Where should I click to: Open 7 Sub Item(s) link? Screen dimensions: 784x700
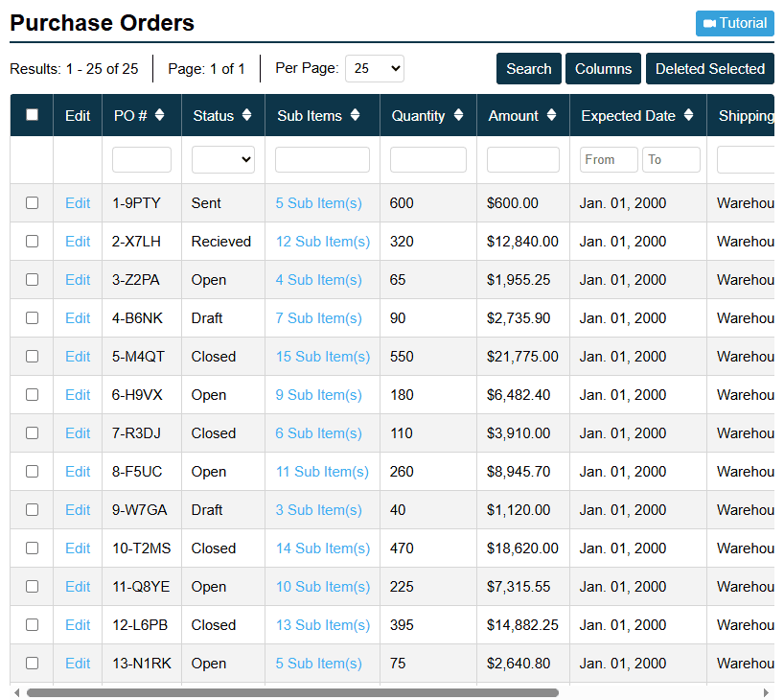tap(319, 318)
